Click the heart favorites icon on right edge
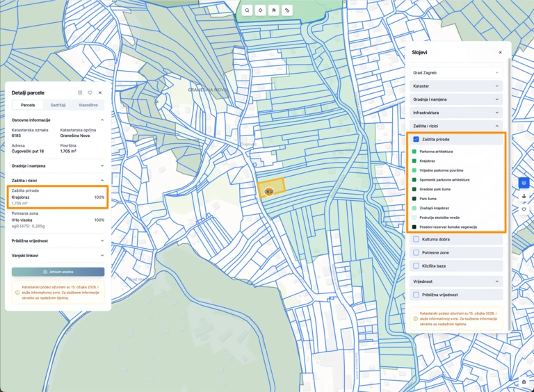Image resolution: width=534 pixels, height=392 pixels. pos(524,209)
